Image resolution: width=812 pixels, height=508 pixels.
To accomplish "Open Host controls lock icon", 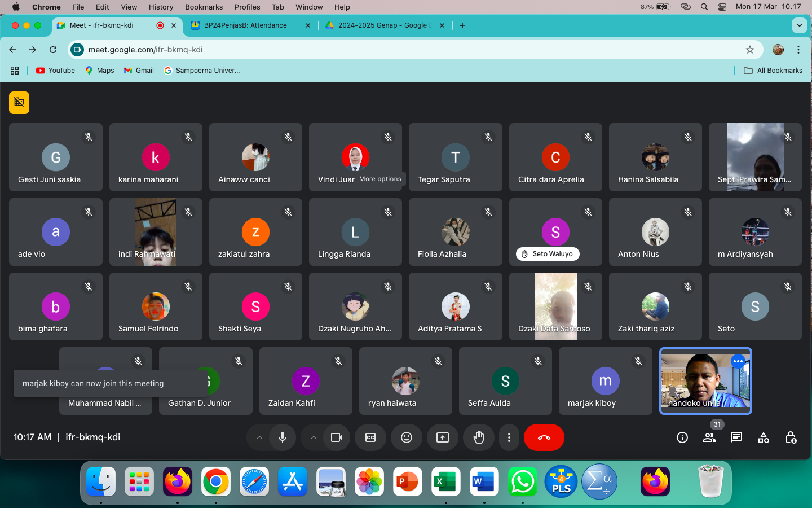I will pyautogui.click(x=791, y=437).
